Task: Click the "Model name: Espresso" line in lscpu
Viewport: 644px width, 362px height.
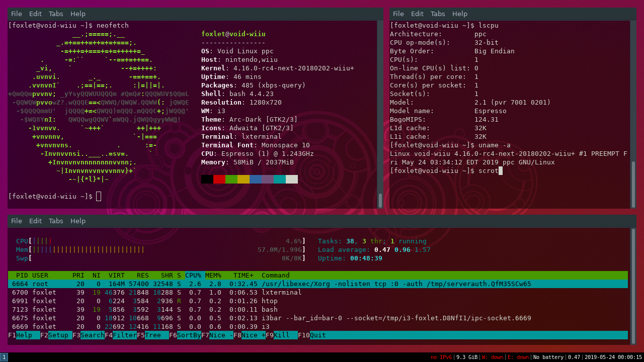Action: (448, 111)
